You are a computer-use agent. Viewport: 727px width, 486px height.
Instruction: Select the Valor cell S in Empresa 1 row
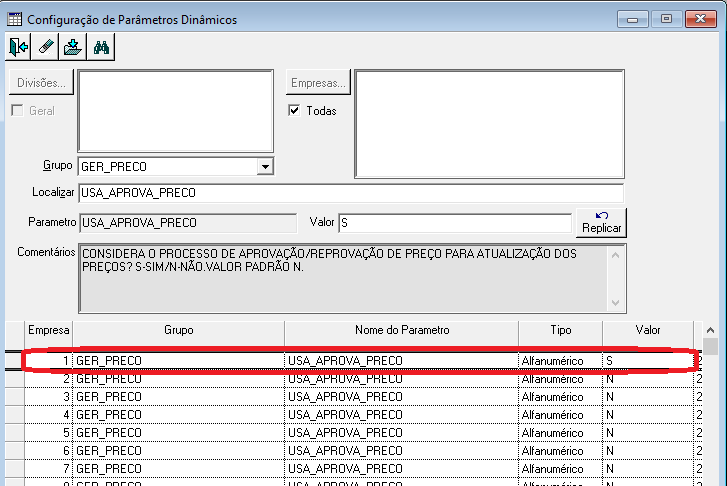click(x=648, y=361)
